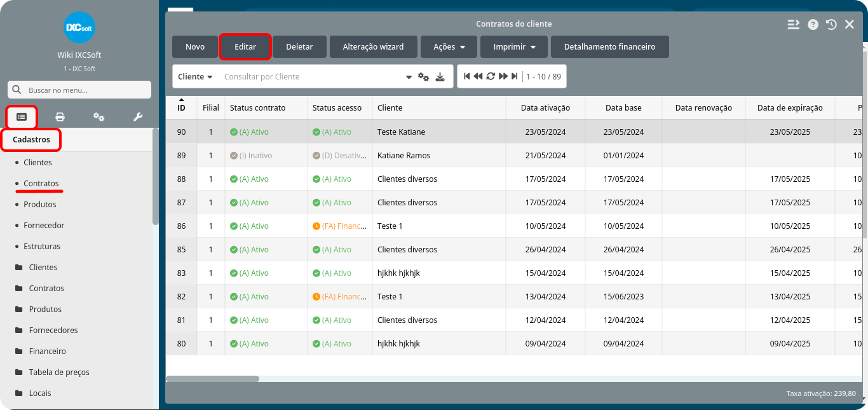Screen dimensions: 868x410
Task: Sort by Data ativação column header
Action: (x=545, y=108)
